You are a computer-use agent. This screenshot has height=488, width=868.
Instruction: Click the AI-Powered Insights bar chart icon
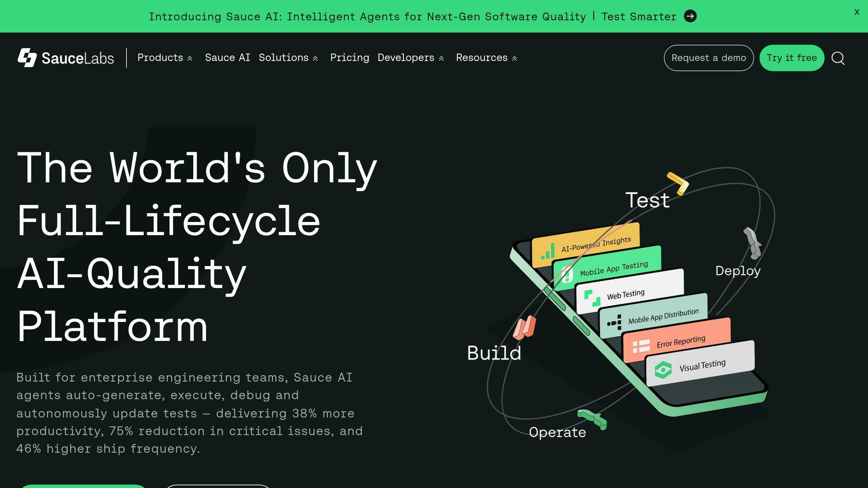[548, 251]
